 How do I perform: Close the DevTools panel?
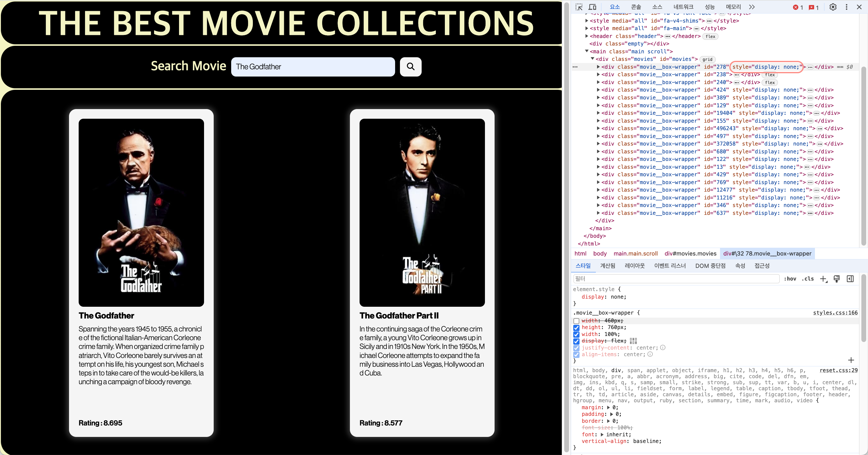[859, 7]
